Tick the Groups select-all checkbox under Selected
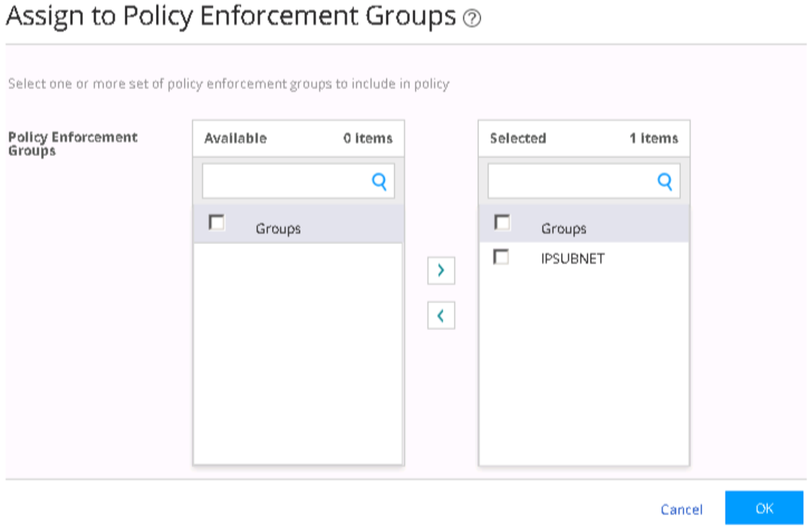Image resolution: width=809 pixels, height=532 pixels. point(502,223)
